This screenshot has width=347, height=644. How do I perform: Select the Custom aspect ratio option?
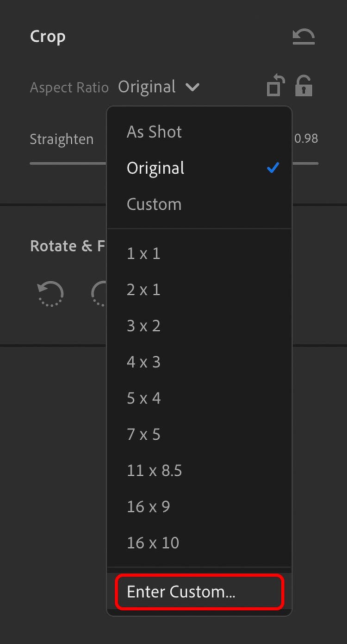154,204
